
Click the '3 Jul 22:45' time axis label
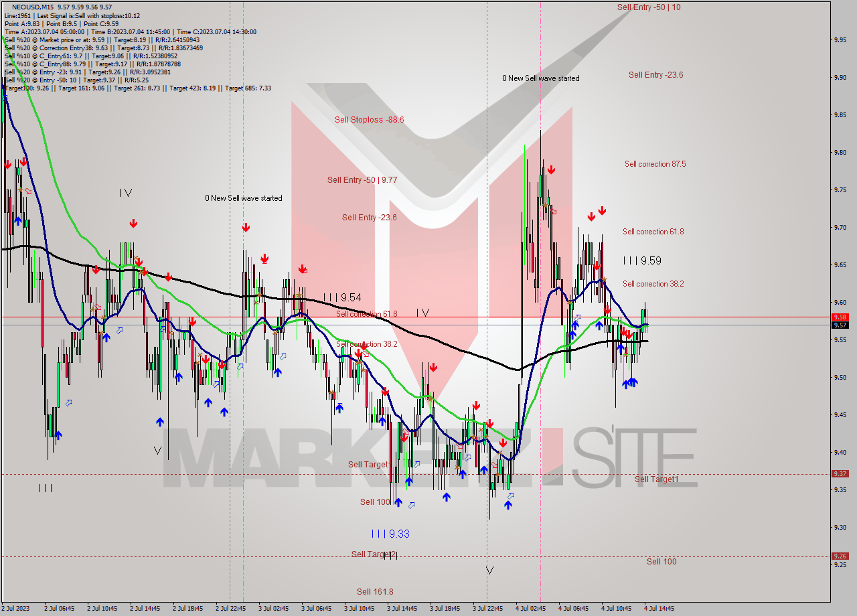click(x=488, y=609)
